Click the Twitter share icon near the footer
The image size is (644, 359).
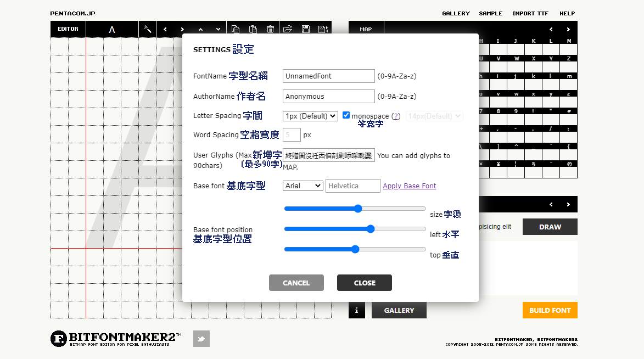pyautogui.click(x=201, y=339)
